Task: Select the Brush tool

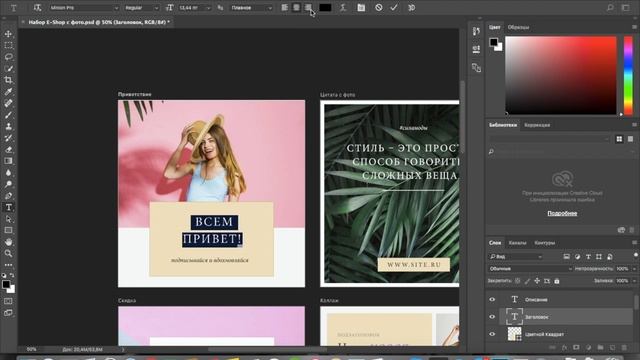Action: tap(8, 115)
